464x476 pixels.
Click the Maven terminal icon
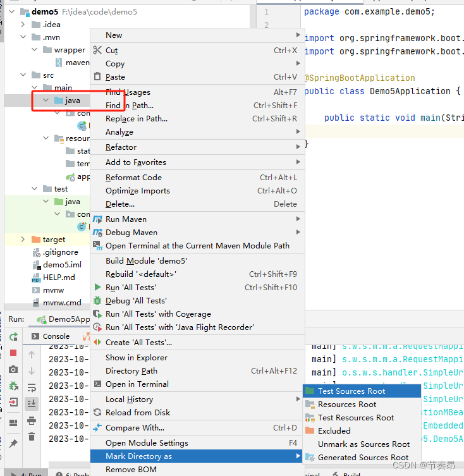coord(97,246)
